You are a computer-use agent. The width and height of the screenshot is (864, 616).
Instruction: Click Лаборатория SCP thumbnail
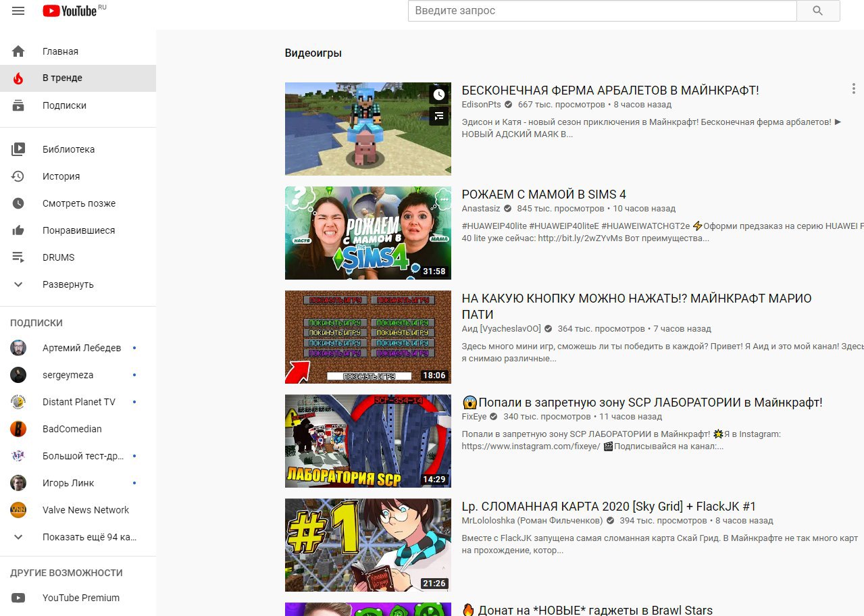368,441
